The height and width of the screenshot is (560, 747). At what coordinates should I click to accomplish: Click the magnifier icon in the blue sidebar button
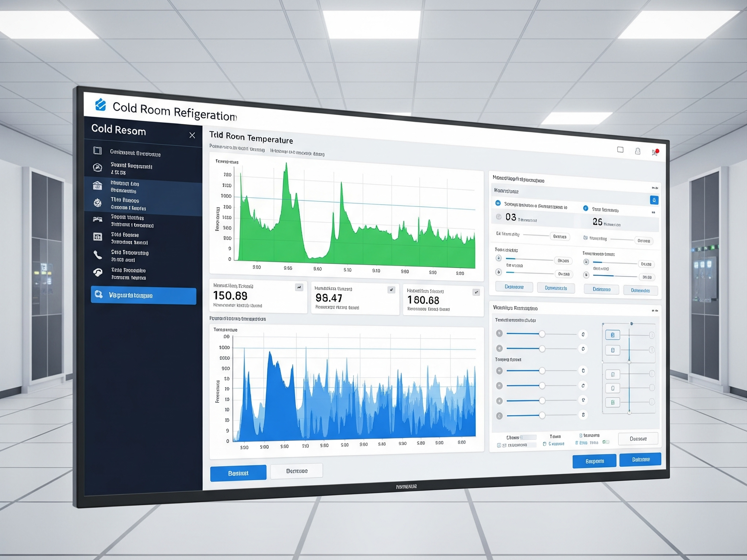click(99, 294)
